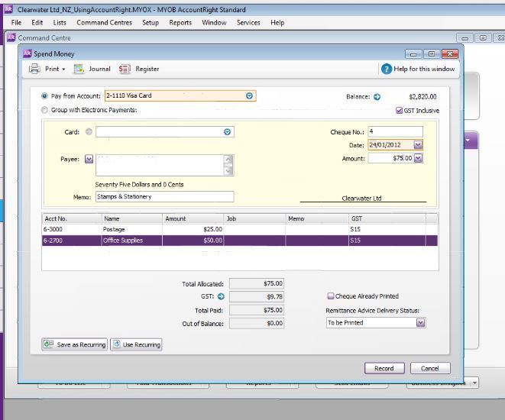Select the Postage name cell

tap(132, 229)
